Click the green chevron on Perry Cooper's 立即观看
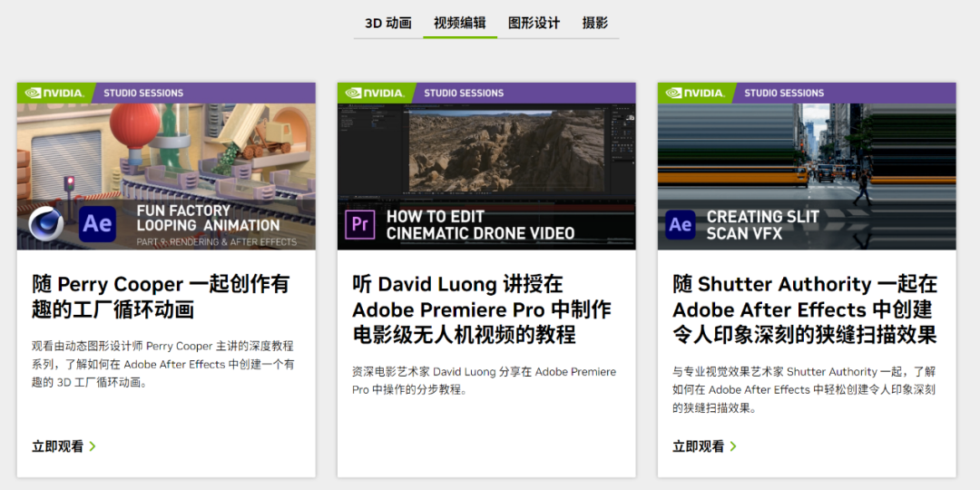Viewport: 980px width, 490px height. point(93,446)
